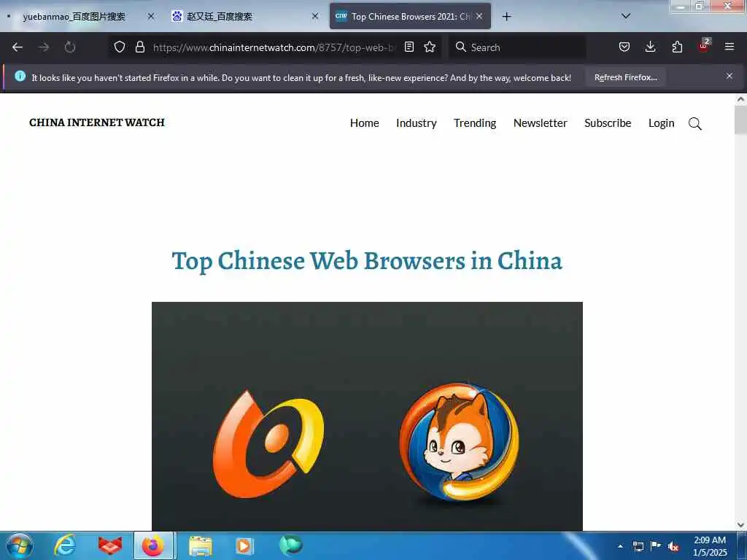Click the forward navigation arrow
This screenshot has height=560, width=747.
(x=44, y=47)
